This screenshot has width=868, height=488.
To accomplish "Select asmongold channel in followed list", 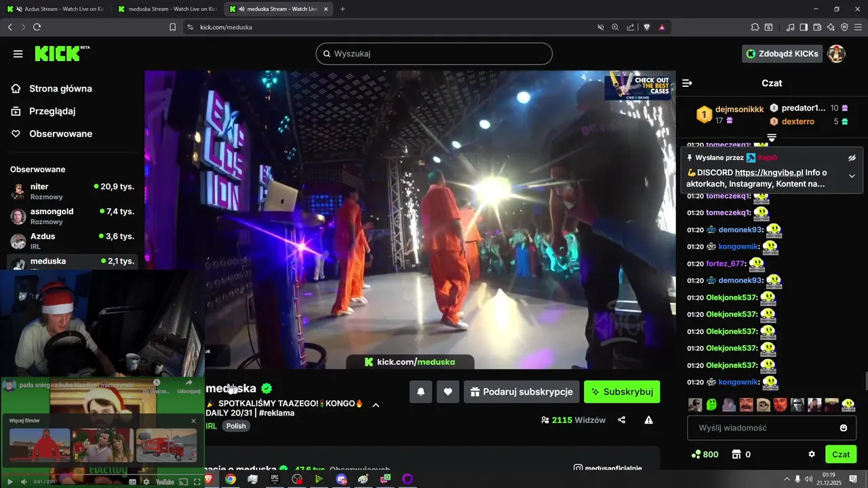I will point(72,216).
